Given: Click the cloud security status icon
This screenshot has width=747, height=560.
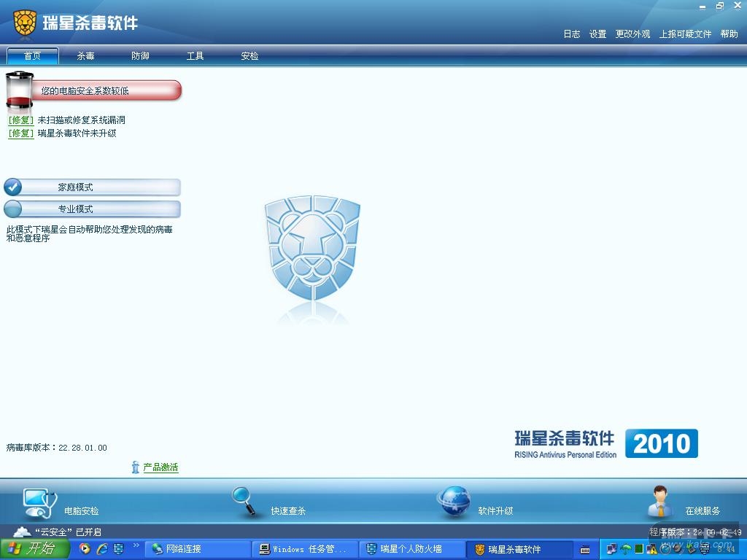Looking at the screenshot, I should [22, 532].
